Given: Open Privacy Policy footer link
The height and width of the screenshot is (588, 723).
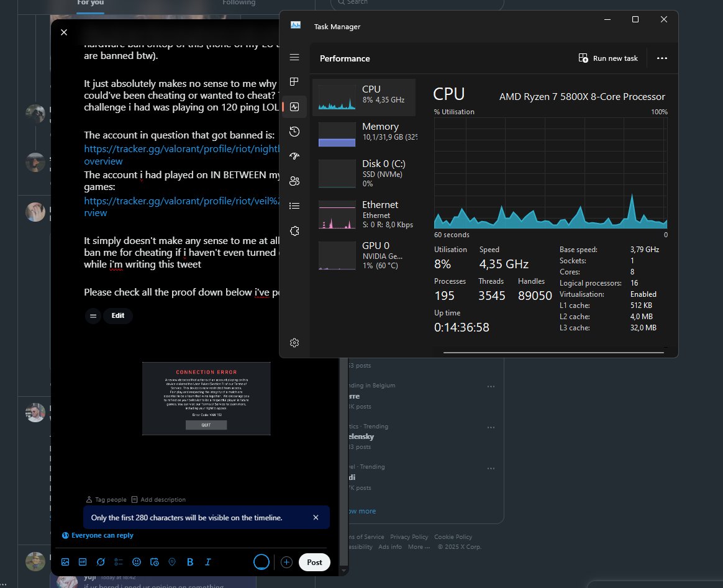Looking at the screenshot, I should (x=409, y=537).
